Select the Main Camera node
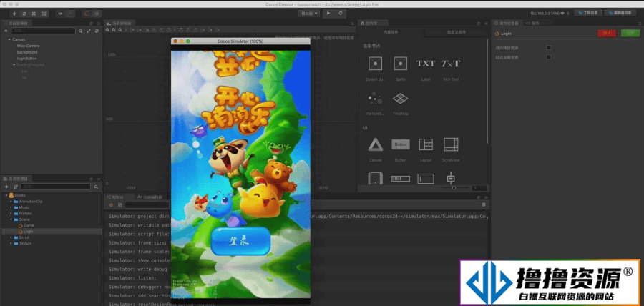The height and width of the screenshot is (306, 644). pos(28,46)
